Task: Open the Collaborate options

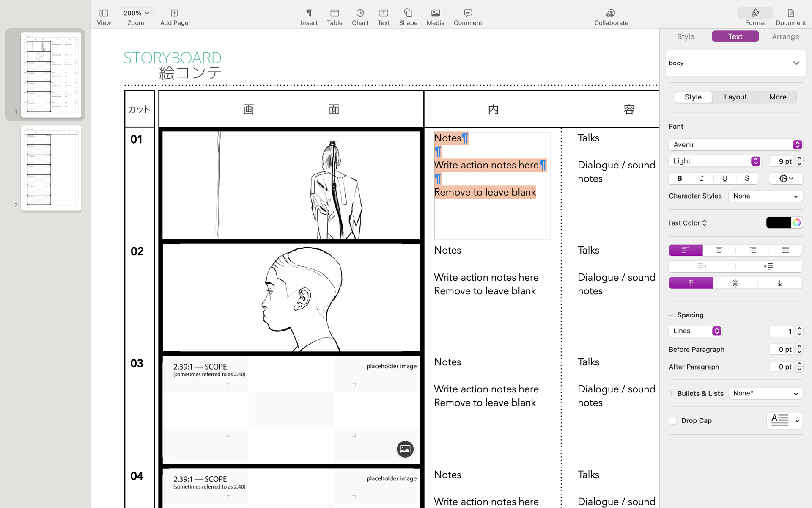Action: tap(611, 17)
